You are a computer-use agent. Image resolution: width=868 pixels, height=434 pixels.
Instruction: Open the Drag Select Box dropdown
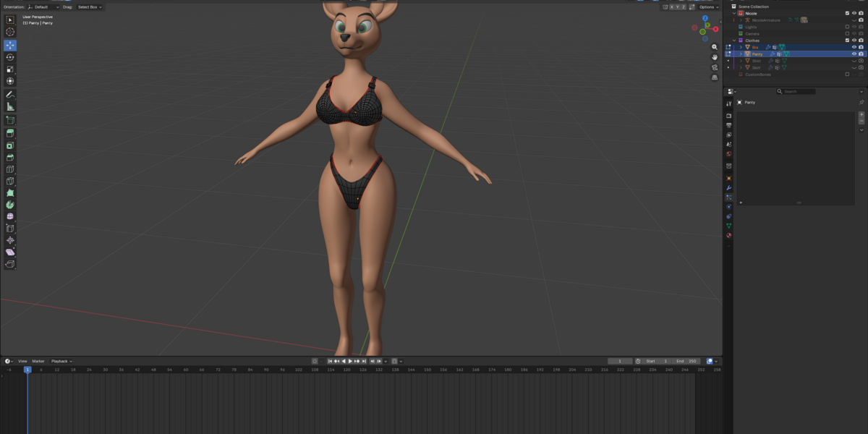click(90, 7)
